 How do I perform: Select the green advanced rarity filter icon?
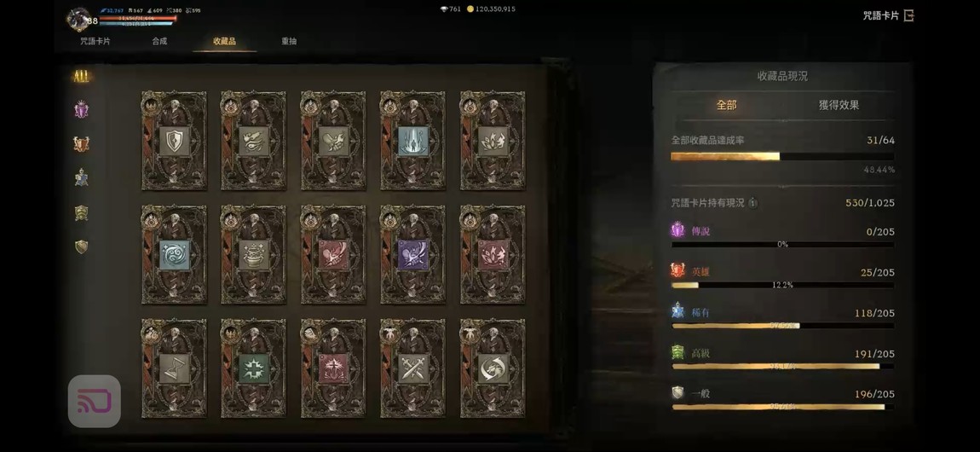pos(81,212)
